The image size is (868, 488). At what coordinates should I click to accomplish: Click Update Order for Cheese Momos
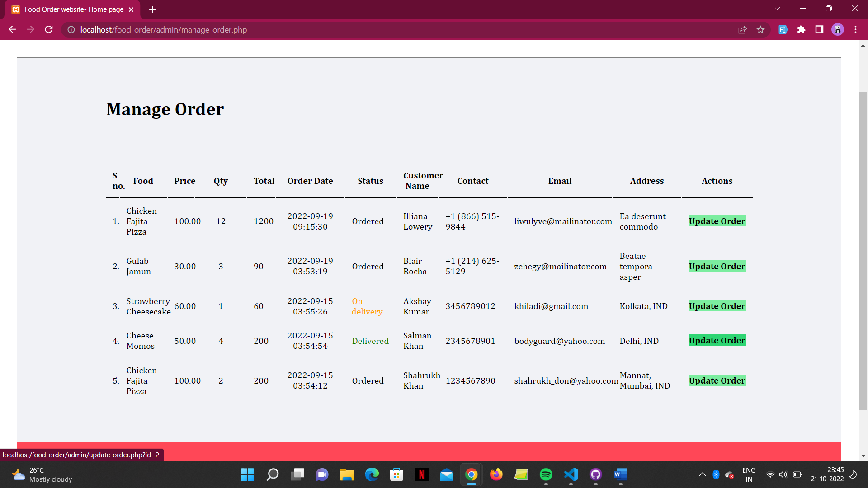(717, 340)
